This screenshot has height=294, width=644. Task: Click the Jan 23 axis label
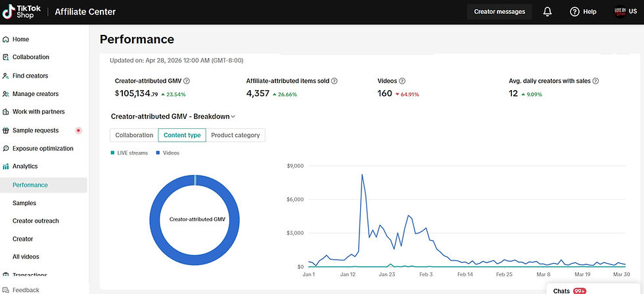coord(386,274)
